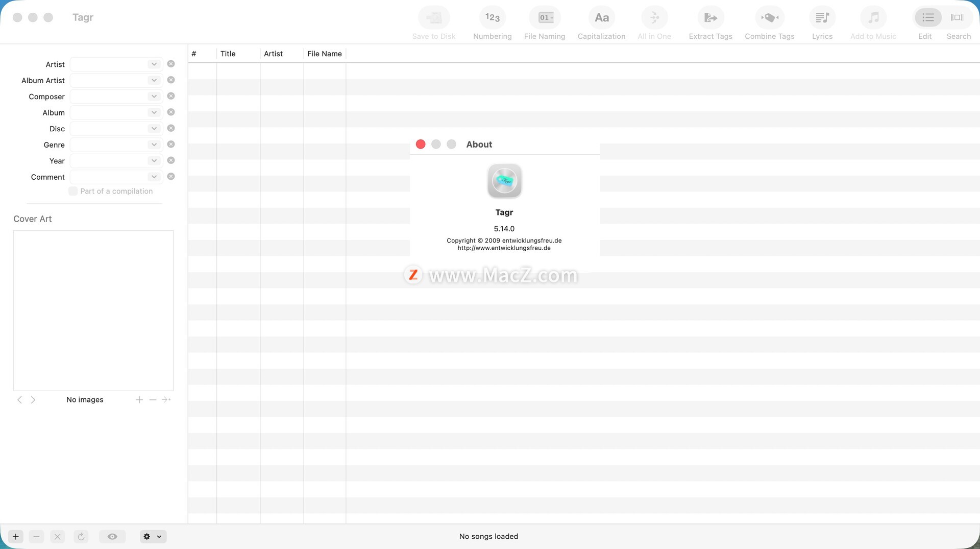Viewport: 980px width, 549px height.
Task: Add cover art image with plus button
Action: pos(139,399)
